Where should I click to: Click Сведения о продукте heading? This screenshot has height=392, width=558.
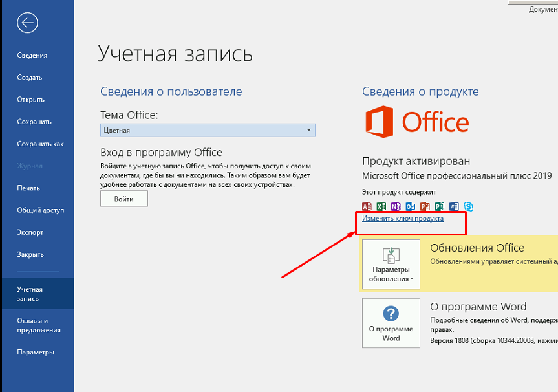point(420,91)
